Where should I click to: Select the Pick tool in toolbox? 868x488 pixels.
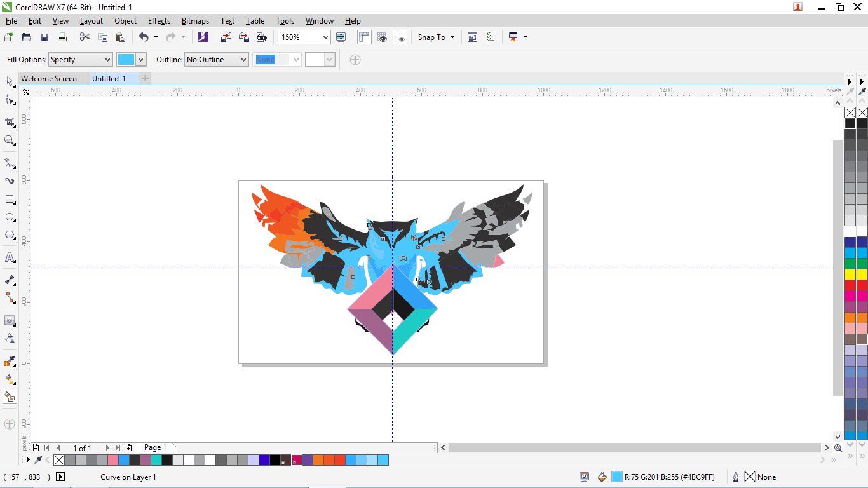[x=10, y=81]
